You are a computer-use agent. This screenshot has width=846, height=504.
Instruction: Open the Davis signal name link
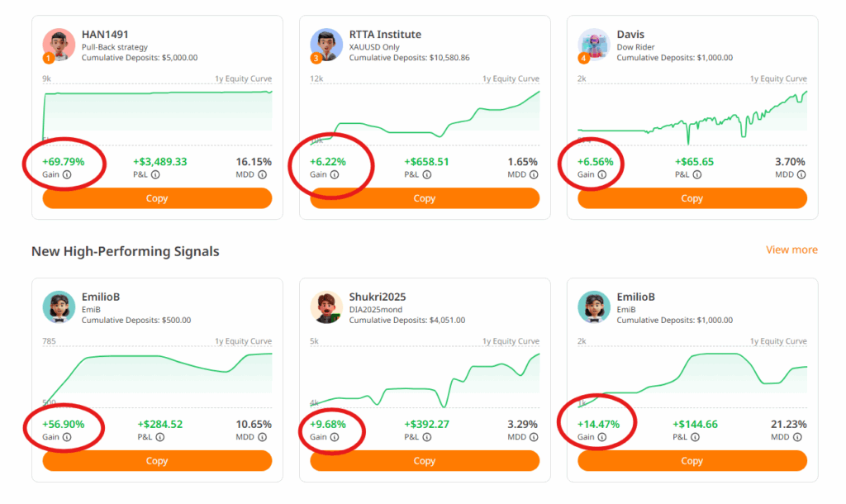pyautogui.click(x=630, y=35)
